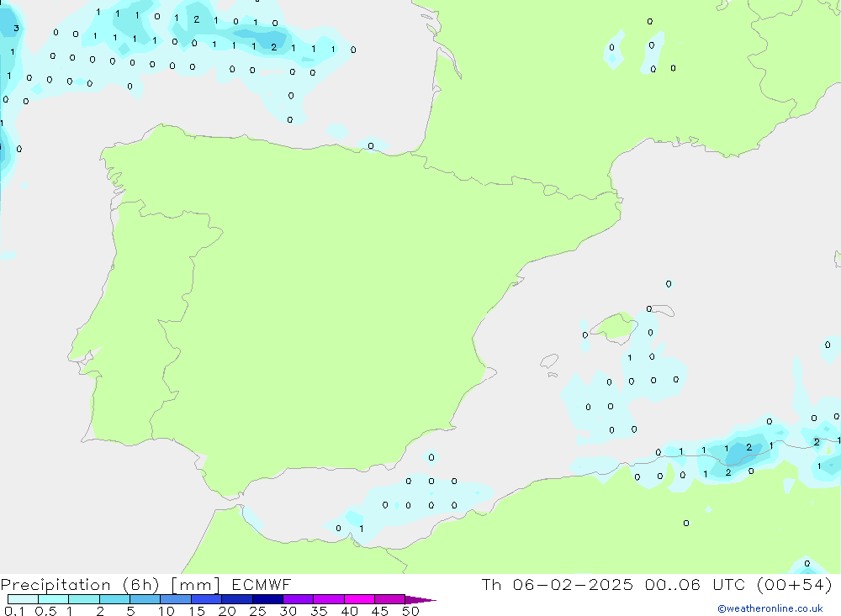Click the "(6h)" interval label

click(141, 585)
